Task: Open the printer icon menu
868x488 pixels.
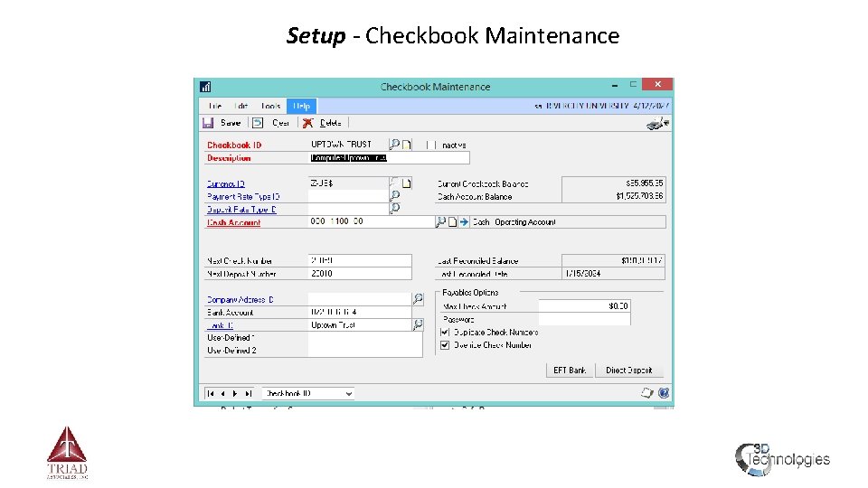Action: [657, 124]
